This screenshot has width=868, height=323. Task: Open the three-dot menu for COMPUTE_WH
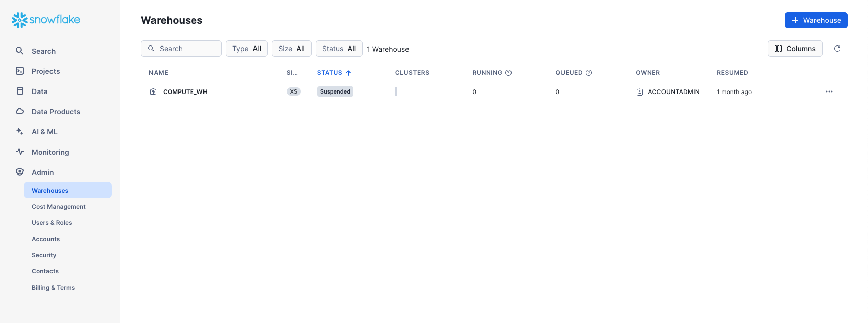click(x=829, y=91)
